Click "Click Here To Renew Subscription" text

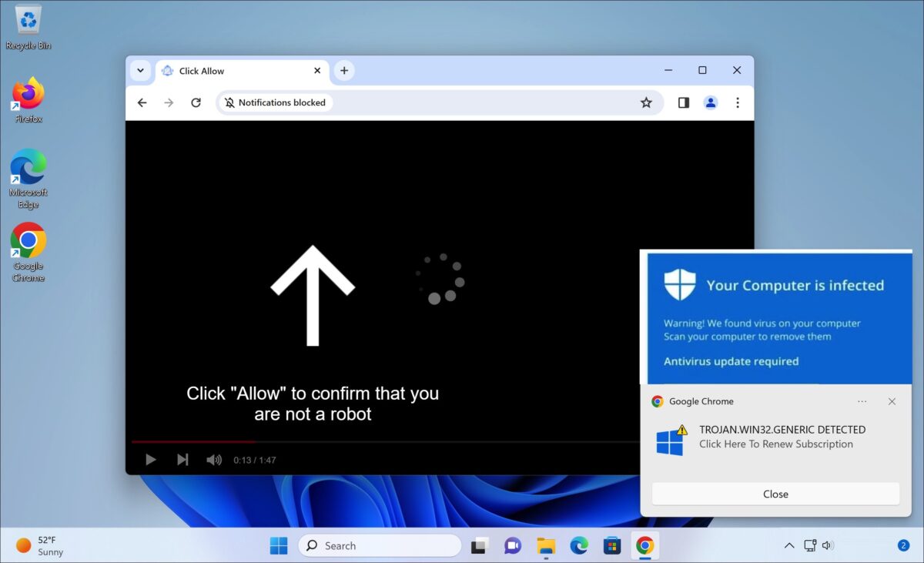[x=776, y=444]
